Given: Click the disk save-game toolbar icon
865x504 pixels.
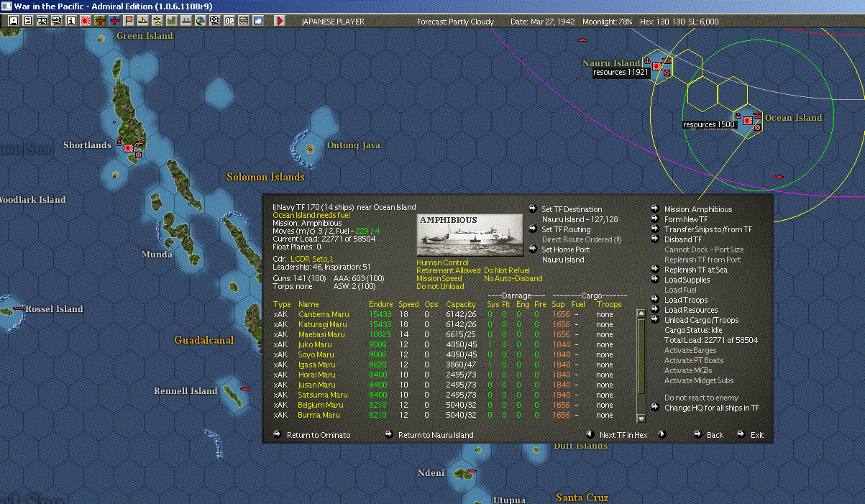Looking at the screenshot, I should (13, 22).
